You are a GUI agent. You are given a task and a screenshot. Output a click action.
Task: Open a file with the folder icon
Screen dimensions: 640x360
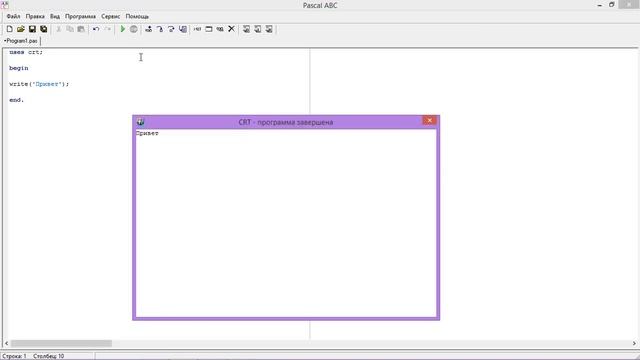click(x=21, y=29)
